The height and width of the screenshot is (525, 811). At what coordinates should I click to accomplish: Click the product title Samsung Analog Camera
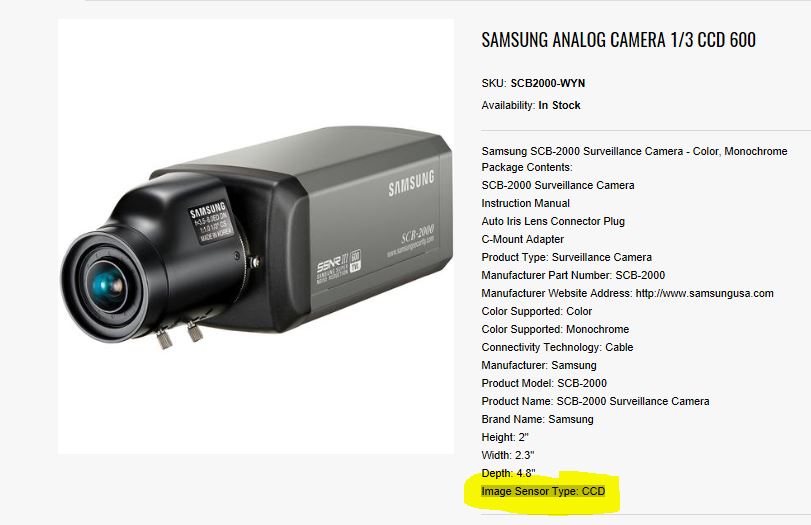click(x=618, y=40)
